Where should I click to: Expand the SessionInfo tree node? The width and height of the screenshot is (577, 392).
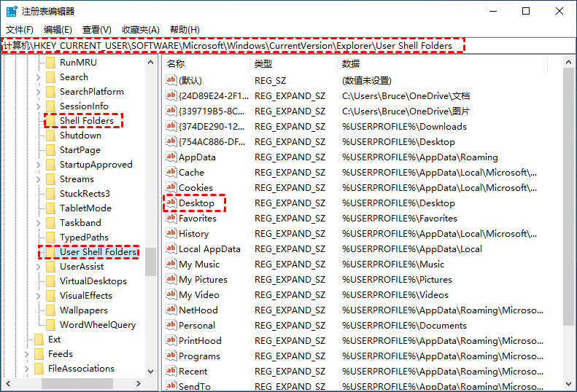[39, 106]
